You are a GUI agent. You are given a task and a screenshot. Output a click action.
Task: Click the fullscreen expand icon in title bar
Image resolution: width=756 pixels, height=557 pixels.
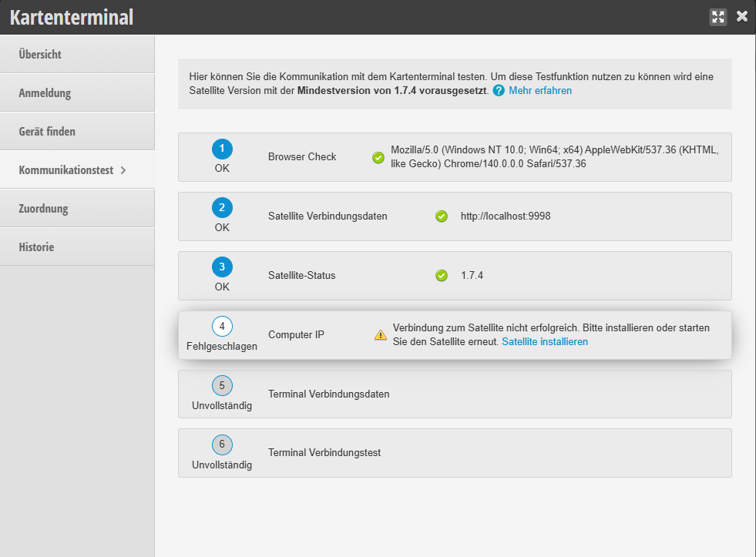(x=718, y=17)
